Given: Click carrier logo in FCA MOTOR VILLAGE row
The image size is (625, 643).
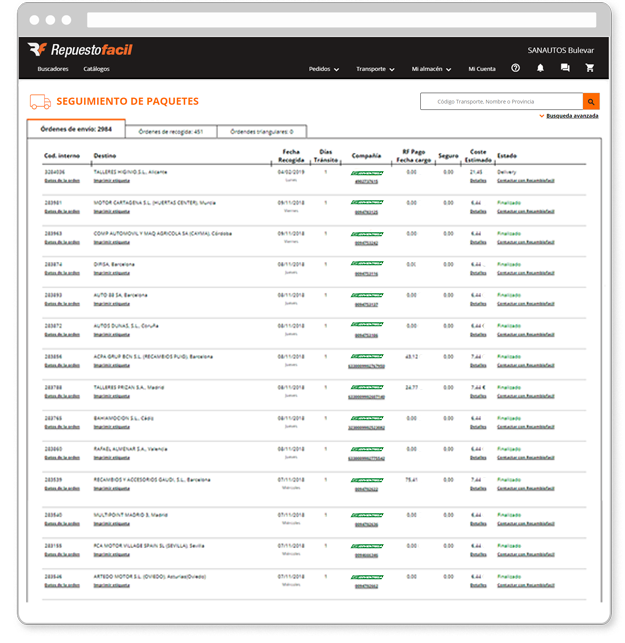Looking at the screenshot, I should pos(367,546).
